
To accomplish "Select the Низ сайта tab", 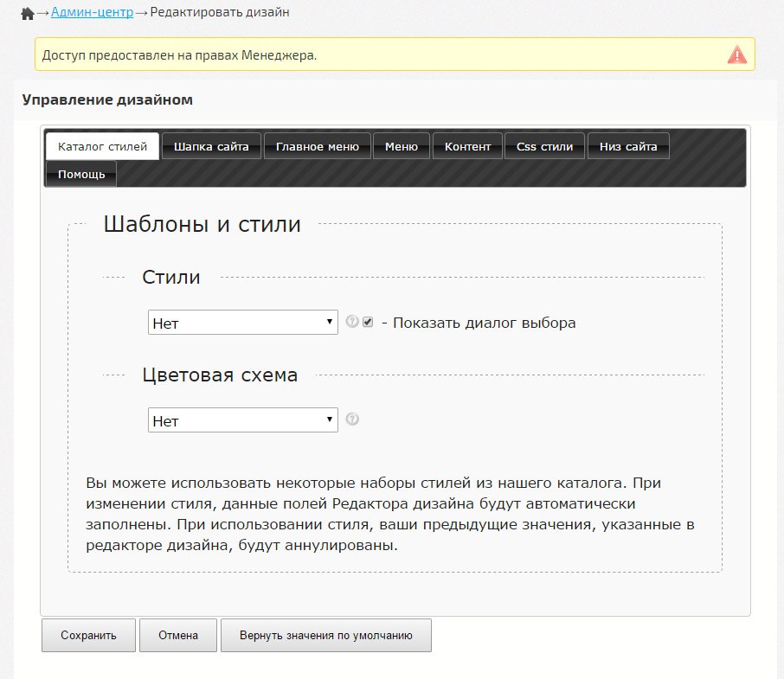I will coord(628,146).
